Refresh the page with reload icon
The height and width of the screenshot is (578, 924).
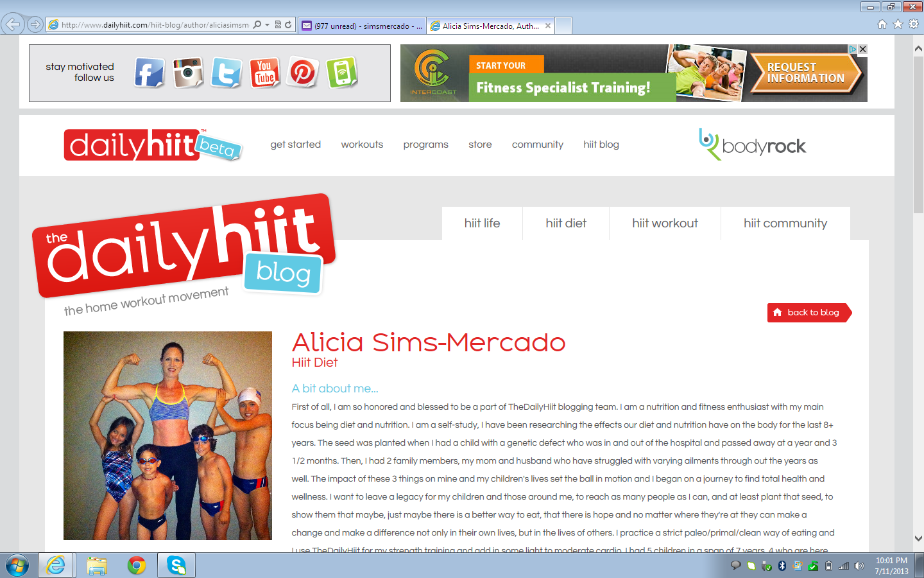(288, 25)
